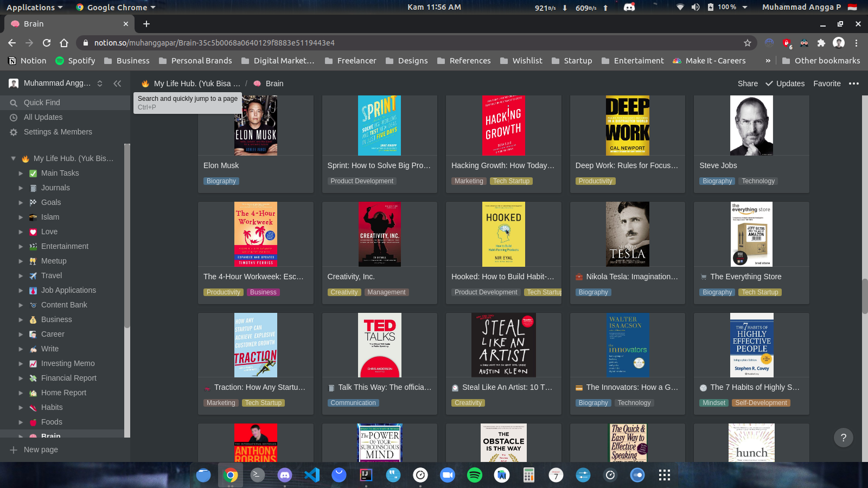Viewport: 868px width, 488px height.
Task: Click Self-Development tag on 7 Habits card
Action: (761, 403)
